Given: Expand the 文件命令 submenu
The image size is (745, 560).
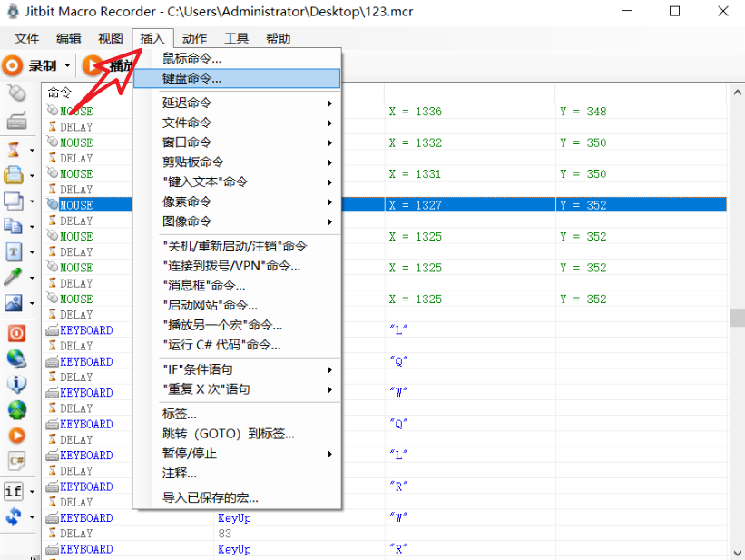Looking at the screenshot, I should [x=237, y=123].
